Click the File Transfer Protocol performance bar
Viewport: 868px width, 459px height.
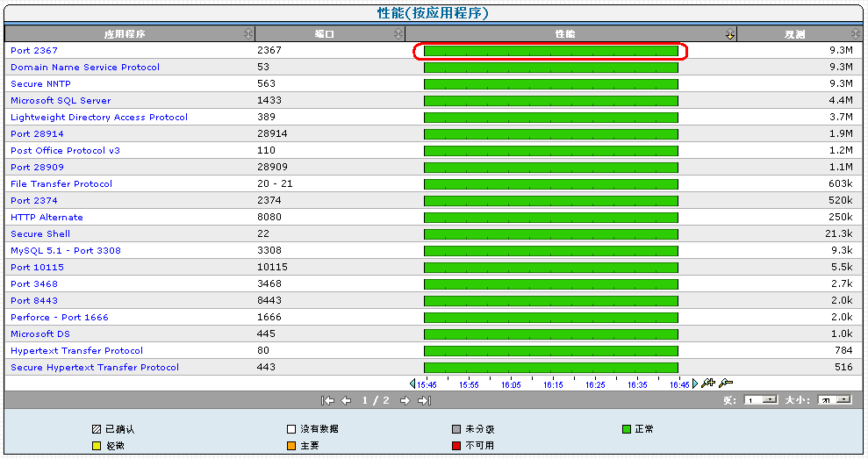[551, 183]
